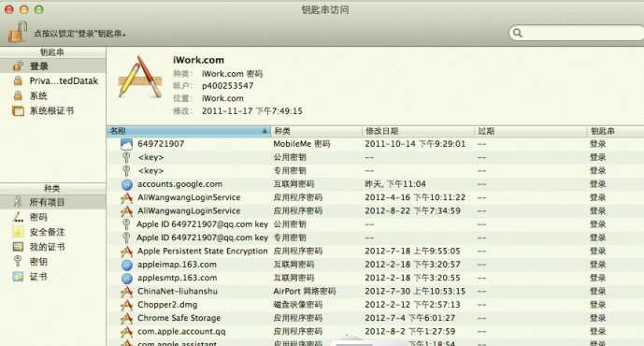Click the open lock icon beside 登录

(x=18, y=65)
